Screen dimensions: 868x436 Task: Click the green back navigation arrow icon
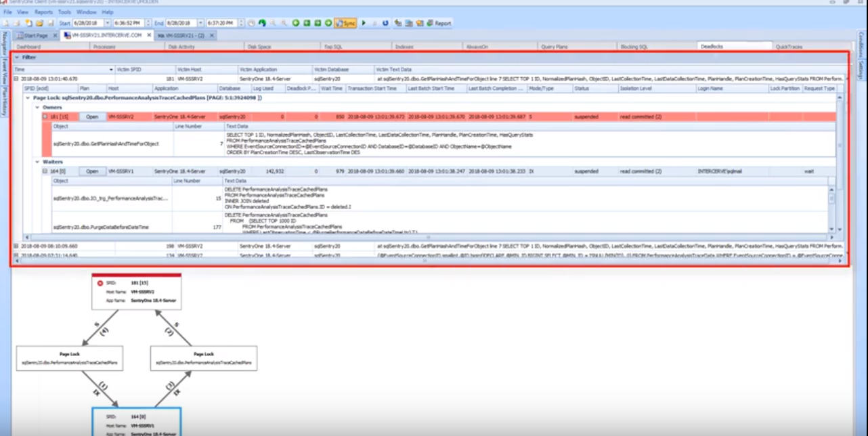coord(295,22)
